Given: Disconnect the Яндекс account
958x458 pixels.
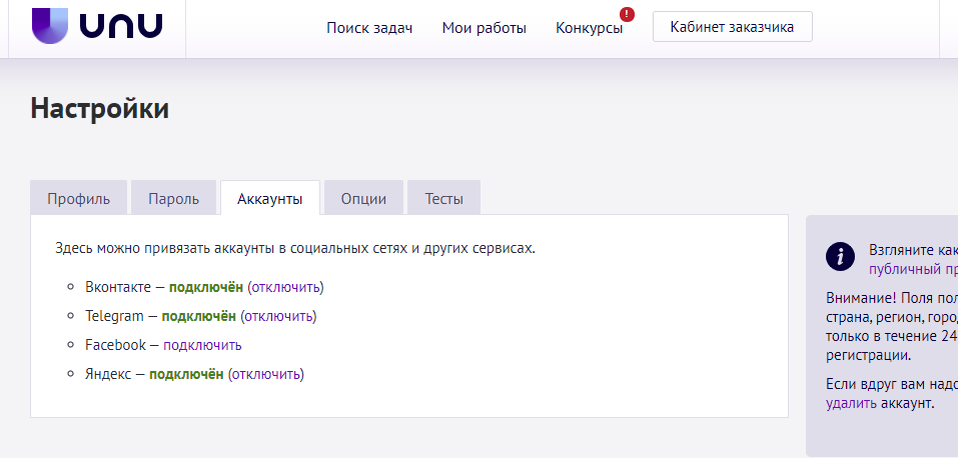Looking at the screenshot, I should pos(266,374).
